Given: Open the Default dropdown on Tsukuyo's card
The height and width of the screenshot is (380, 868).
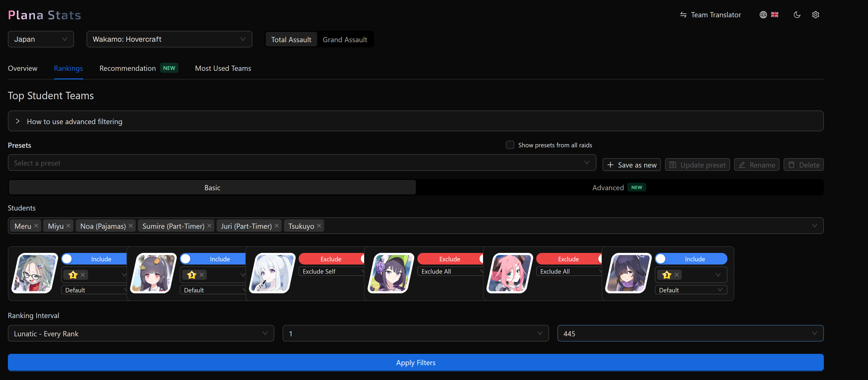Looking at the screenshot, I should pyautogui.click(x=691, y=290).
